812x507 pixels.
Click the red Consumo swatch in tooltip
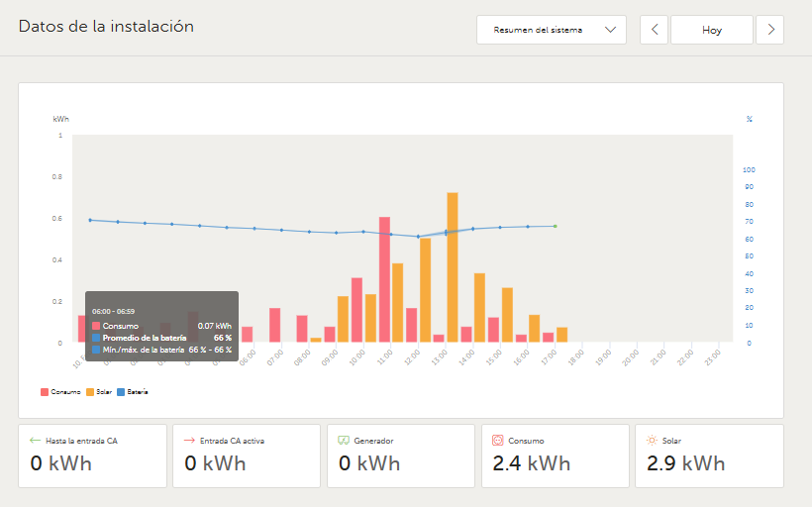96,326
